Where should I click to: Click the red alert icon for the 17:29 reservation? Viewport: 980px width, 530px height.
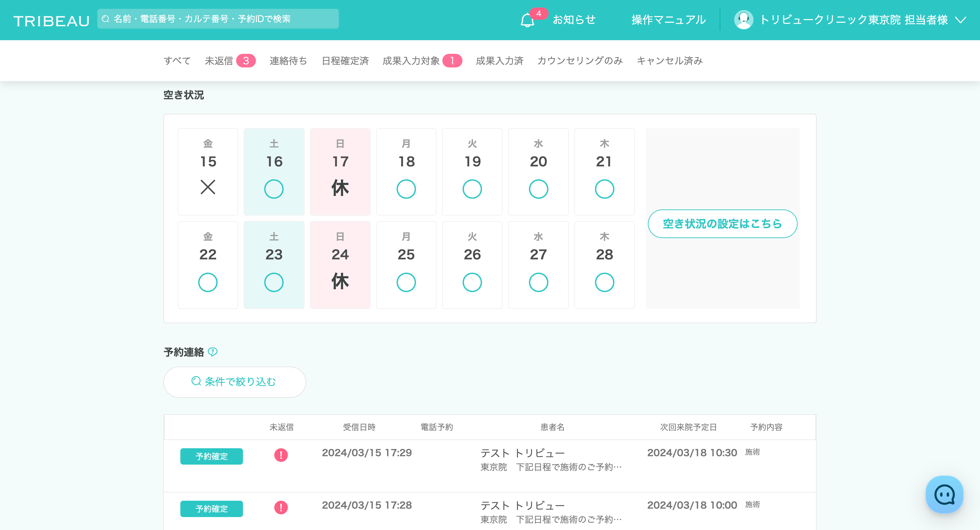pos(281,455)
